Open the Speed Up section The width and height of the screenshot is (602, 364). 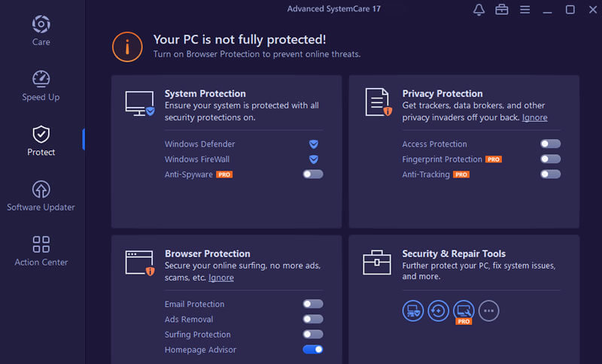pyautogui.click(x=41, y=86)
